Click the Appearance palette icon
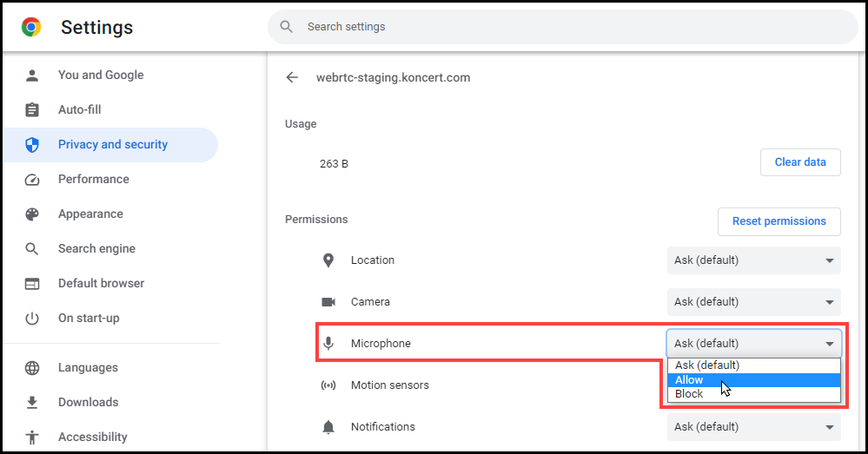Image resolution: width=868 pixels, height=454 pixels. 32,214
